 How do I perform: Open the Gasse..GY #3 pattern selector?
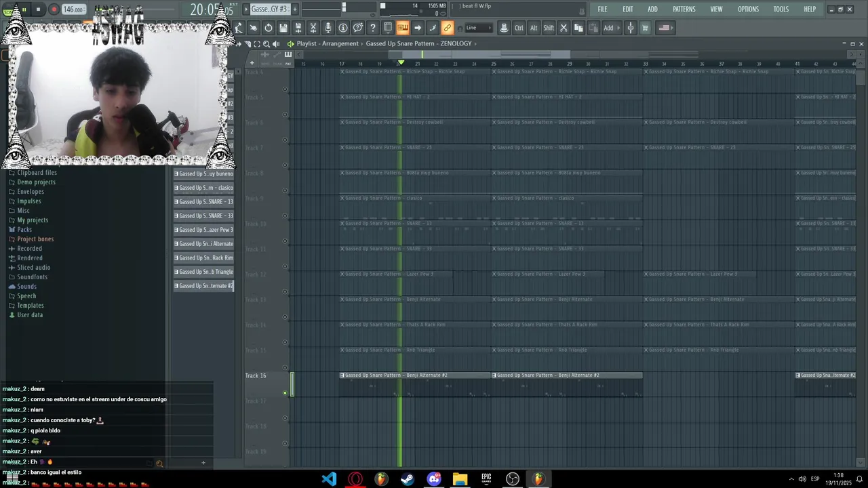[270, 9]
